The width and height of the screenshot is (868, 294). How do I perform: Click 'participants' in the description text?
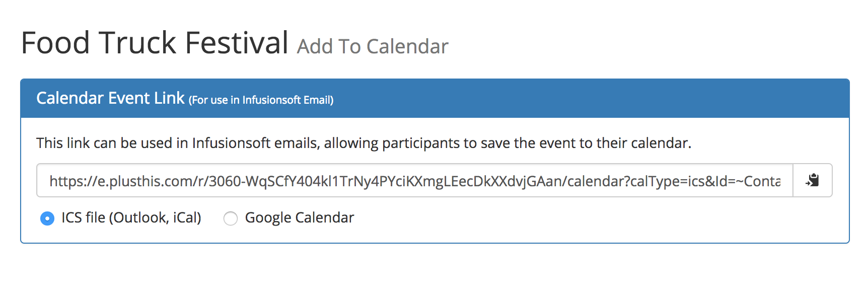click(x=420, y=143)
